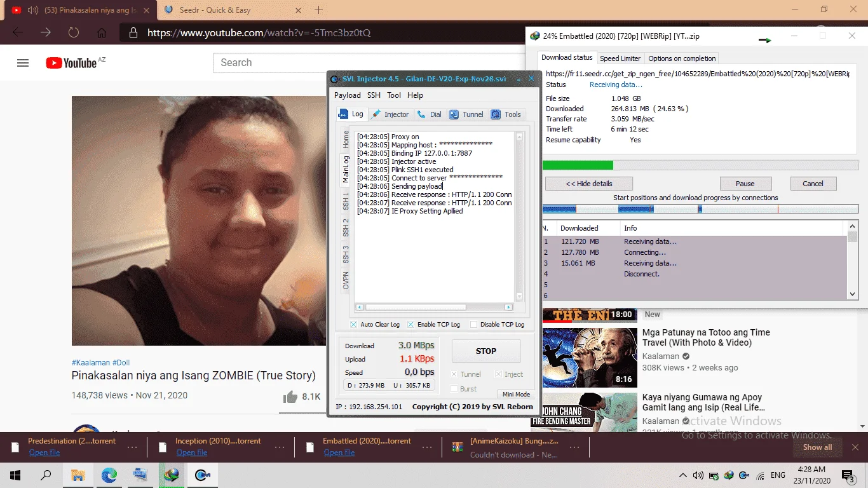This screenshot has height=488, width=868.
Task: Click Show all downloads button
Action: pos(817,447)
